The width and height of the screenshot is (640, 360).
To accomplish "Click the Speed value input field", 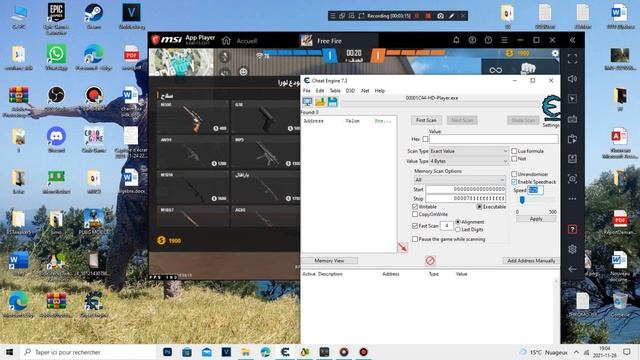I will pos(535,190).
